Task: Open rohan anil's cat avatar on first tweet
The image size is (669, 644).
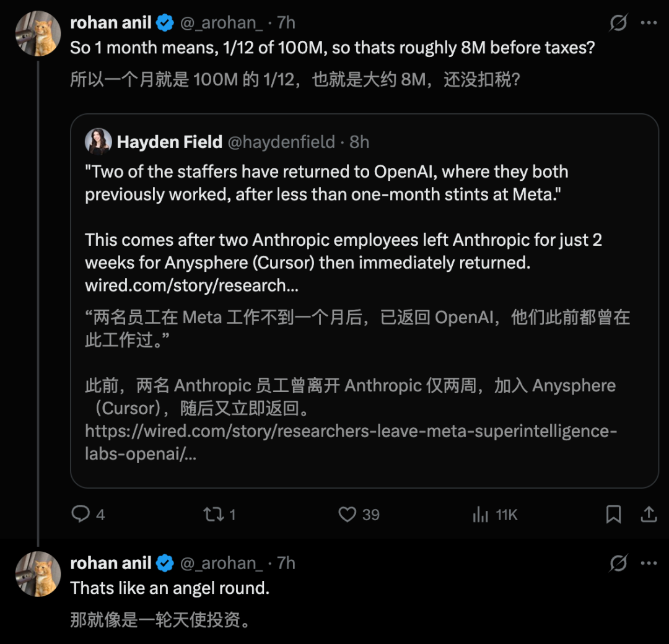Action: coord(38,33)
